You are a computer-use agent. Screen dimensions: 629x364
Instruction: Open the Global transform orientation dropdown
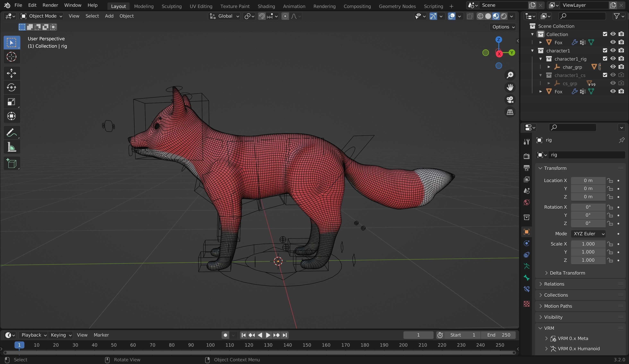pyautogui.click(x=224, y=16)
